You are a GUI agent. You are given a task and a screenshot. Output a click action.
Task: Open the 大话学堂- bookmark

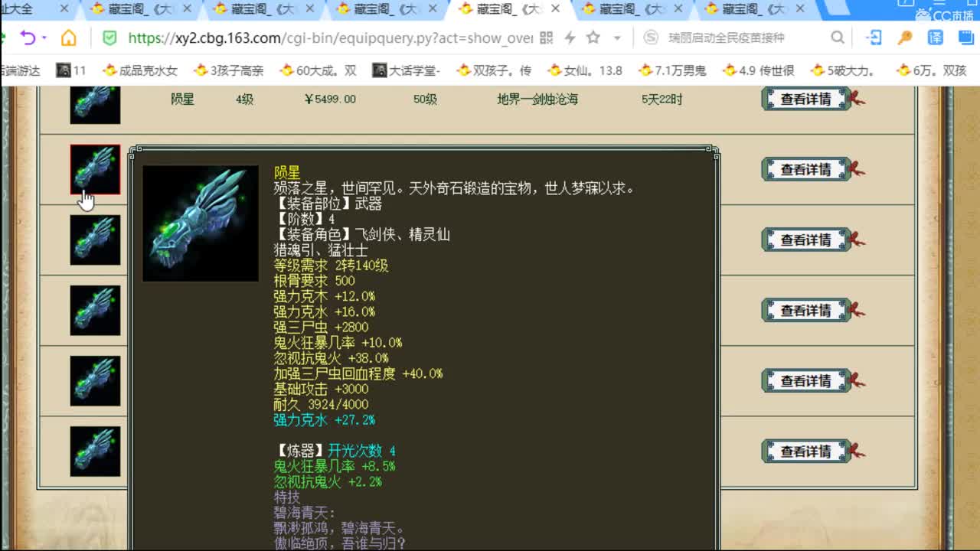[x=407, y=70]
